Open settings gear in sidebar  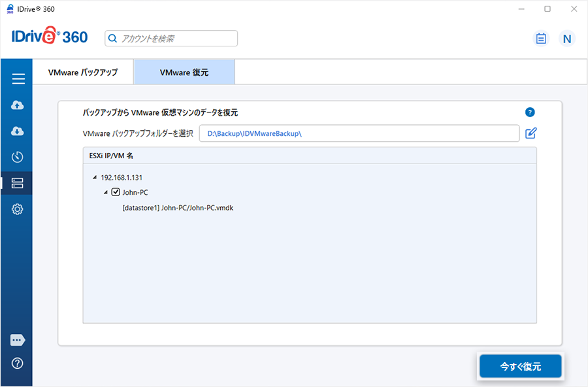coord(18,209)
